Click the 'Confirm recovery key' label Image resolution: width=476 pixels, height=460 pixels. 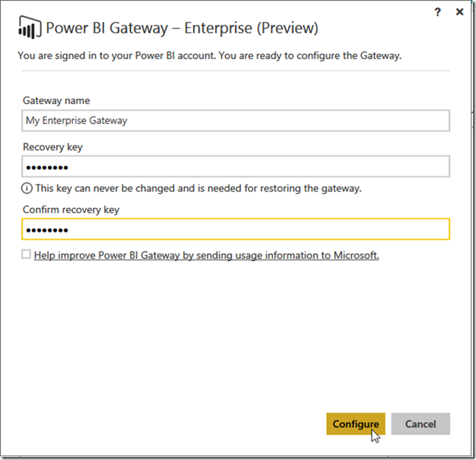click(x=71, y=210)
